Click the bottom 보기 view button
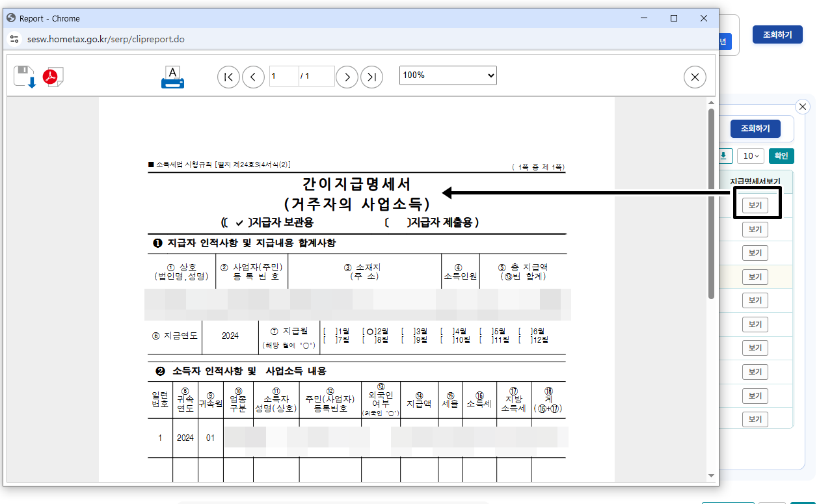This screenshot has height=504, width=819. pos(755,419)
